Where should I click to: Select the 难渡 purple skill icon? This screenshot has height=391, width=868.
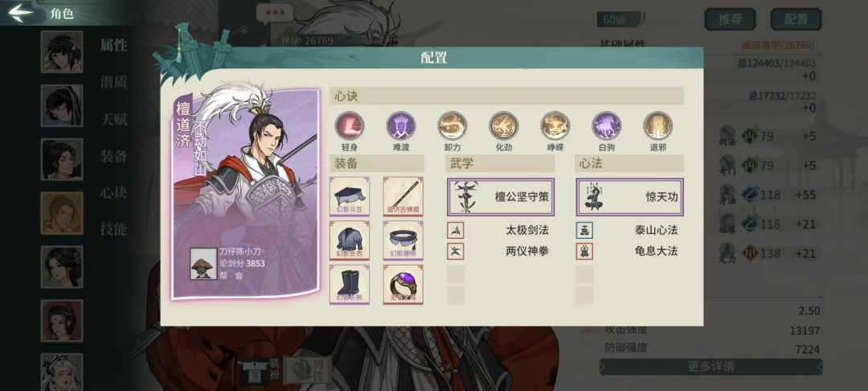pyautogui.click(x=401, y=126)
